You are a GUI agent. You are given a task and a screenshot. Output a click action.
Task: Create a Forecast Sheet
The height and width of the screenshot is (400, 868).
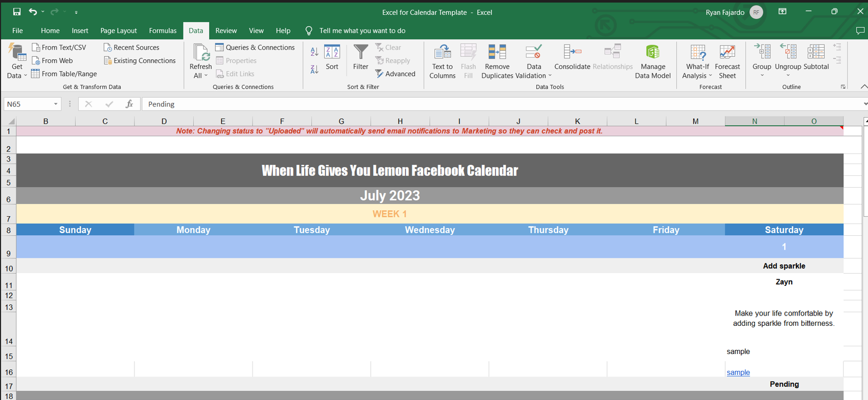(727, 61)
